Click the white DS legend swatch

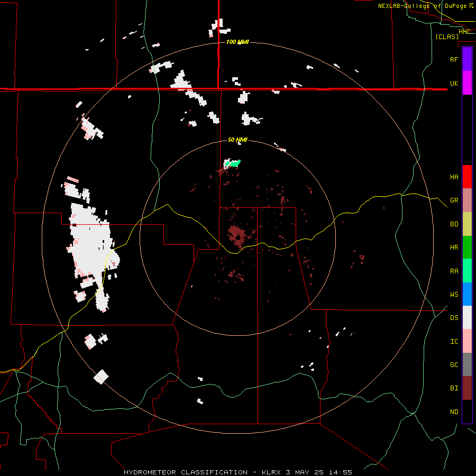point(467,317)
